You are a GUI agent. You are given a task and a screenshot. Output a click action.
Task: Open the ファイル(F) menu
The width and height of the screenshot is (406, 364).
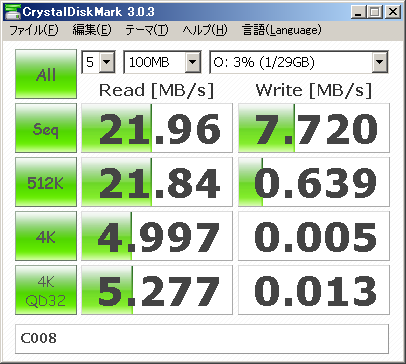[34, 30]
